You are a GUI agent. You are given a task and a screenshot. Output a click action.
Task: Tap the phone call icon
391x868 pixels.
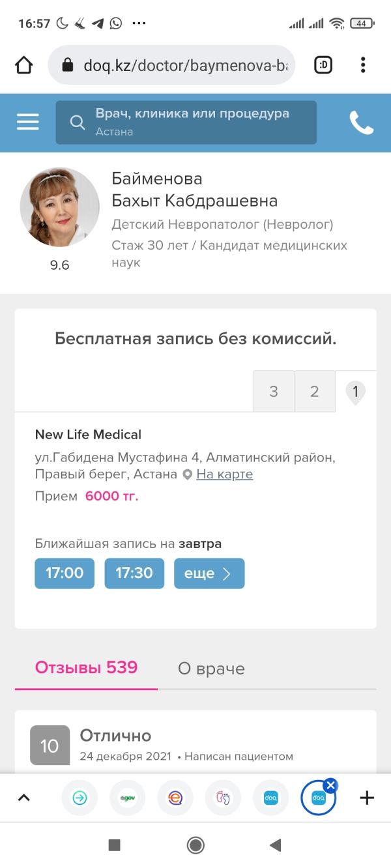(x=361, y=123)
